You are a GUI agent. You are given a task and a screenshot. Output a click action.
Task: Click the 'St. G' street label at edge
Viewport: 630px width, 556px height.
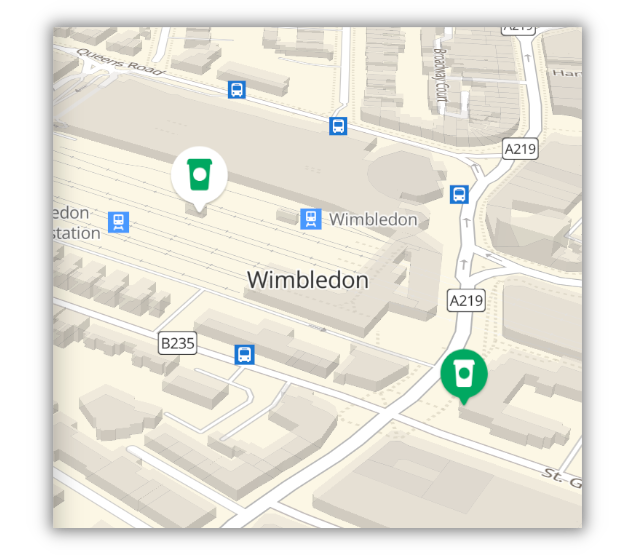coord(562,478)
